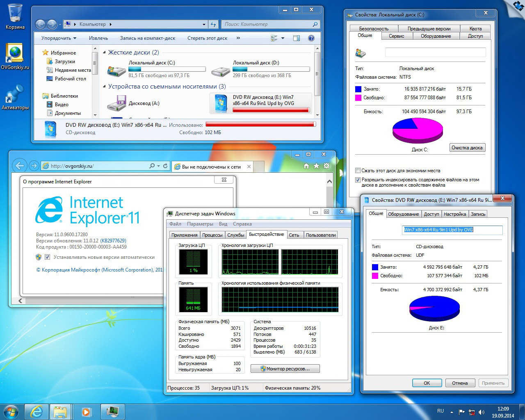Click the blue Занято swatch in DVD properties

(375, 267)
